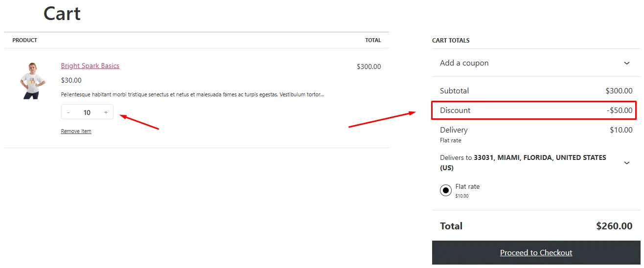
Task: Expand the delivery address chevron
Action: pos(627,163)
